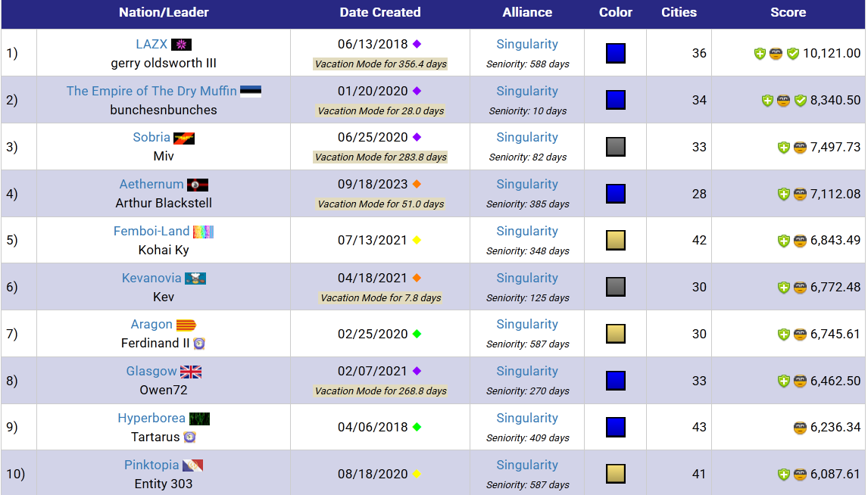Click the date 04/06/2018
The height and width of the screenshot is (495, 868).
click(373, 427)
